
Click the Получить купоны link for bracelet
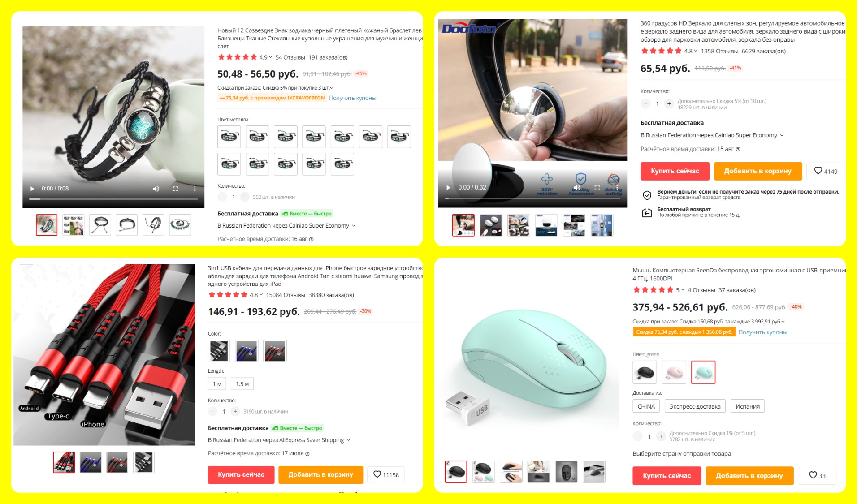click(x=353, y=98)
